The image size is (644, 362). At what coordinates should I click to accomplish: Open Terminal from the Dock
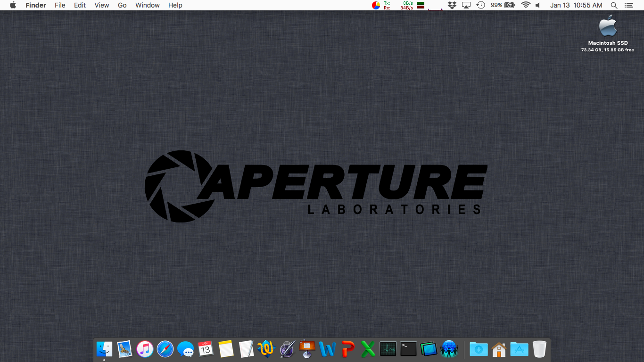point(408,349)
